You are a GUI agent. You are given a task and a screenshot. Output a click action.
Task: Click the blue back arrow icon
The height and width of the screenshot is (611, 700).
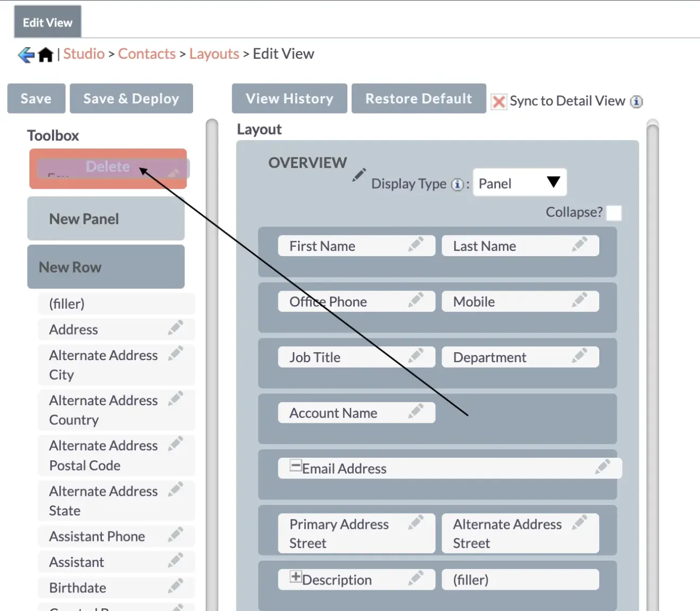(x=25, y=55)
